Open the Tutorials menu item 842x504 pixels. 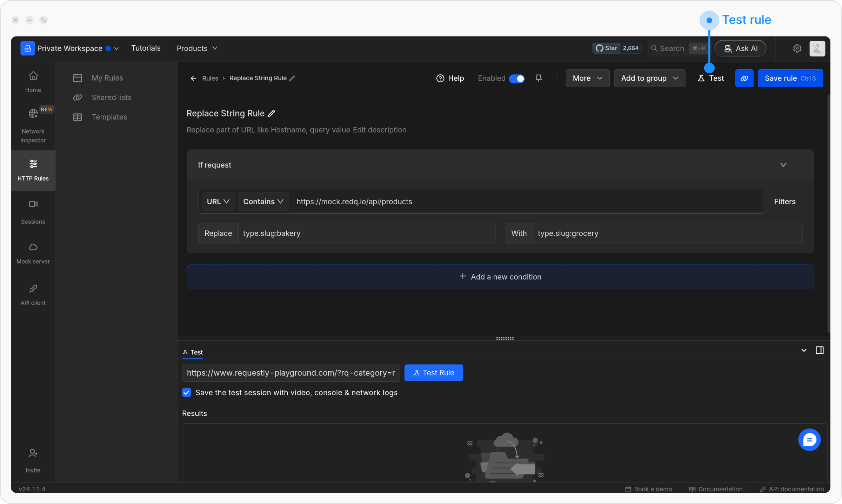[146, 48]
